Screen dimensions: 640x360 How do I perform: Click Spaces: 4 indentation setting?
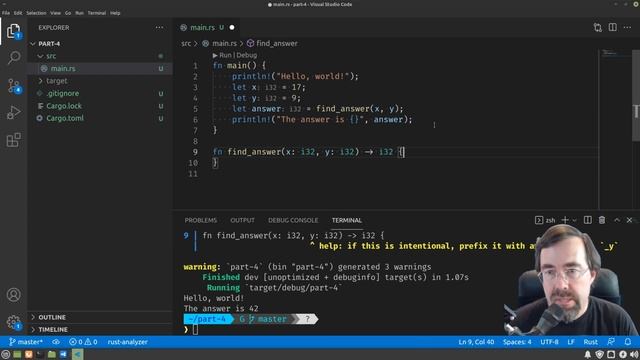pos(517,342)
